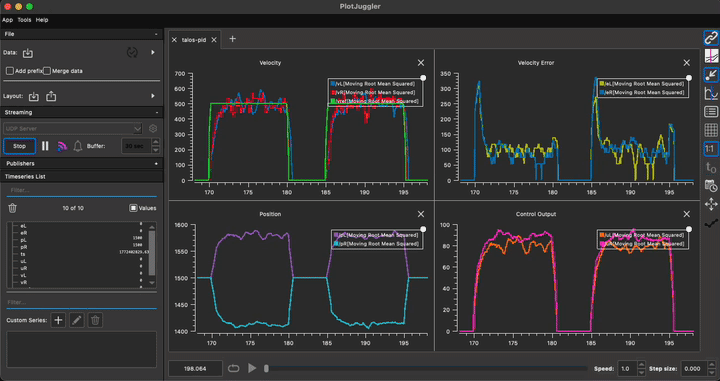Open the UDP Server streaming dropdown

pyautogui.click(x=73, y=129)
